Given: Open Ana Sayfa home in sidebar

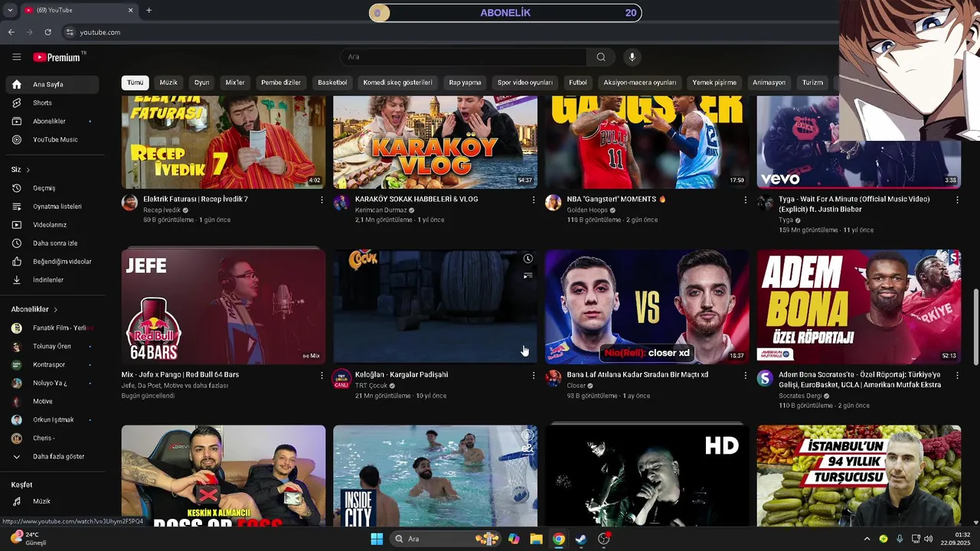Looking at the screenshot, I should tap(53, 84).
